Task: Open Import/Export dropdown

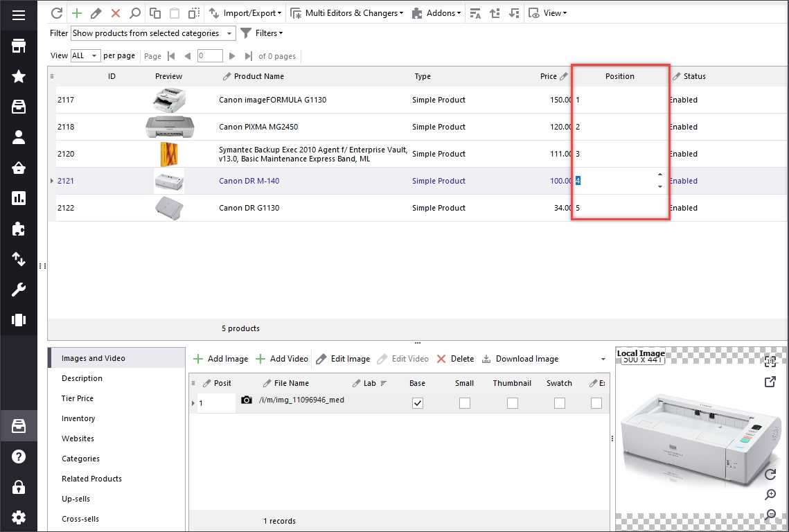Action: [x=245, y=13]
